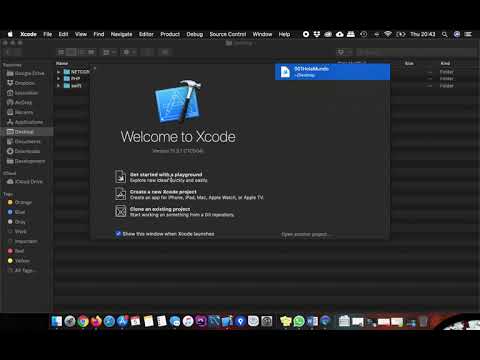The image size is (480, 360).
Task: Open Notification Center from menu bar
Action: pos(468,34)
